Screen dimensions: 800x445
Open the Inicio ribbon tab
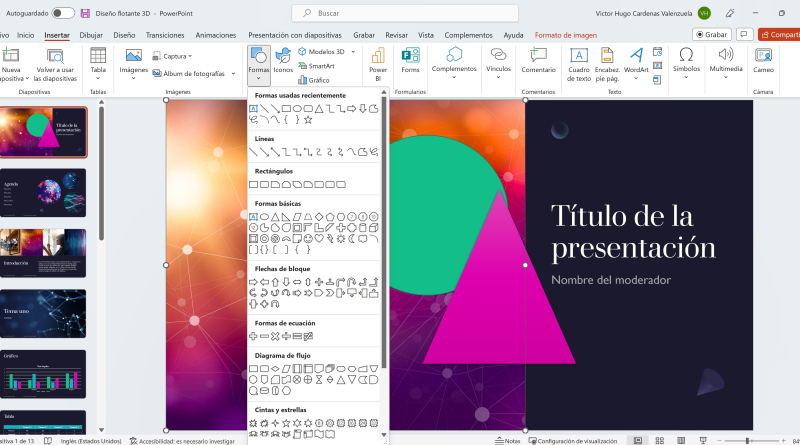pyautogui.click(x=26, y=35)
